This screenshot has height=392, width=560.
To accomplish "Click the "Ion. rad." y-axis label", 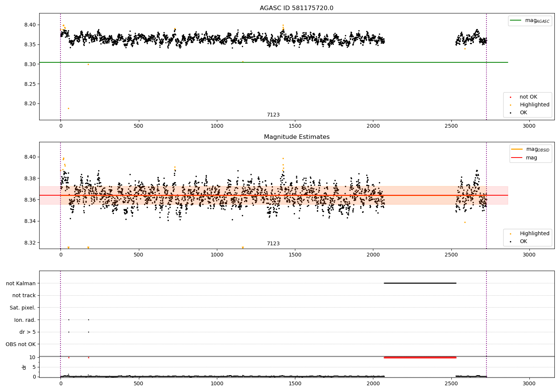I will [25, 320].
